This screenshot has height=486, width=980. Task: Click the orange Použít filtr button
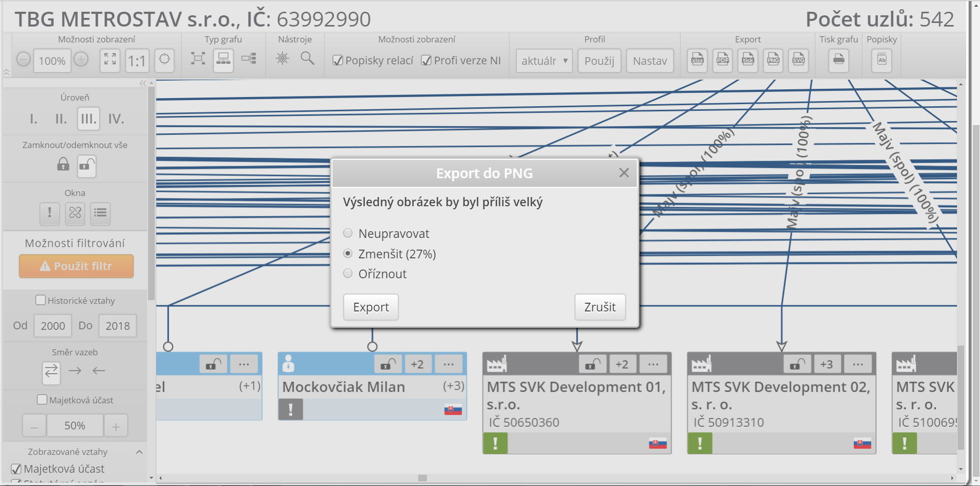77,266
